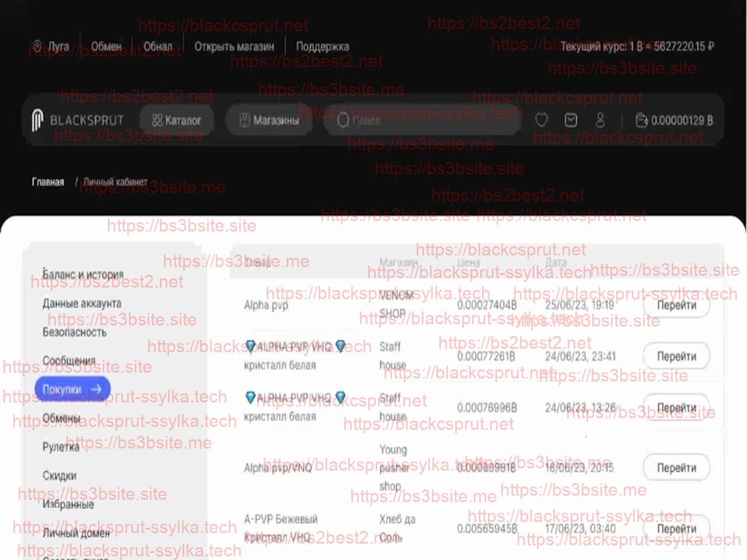Open the user profile icon
The image size is (747, 560).
pos(600,120)
